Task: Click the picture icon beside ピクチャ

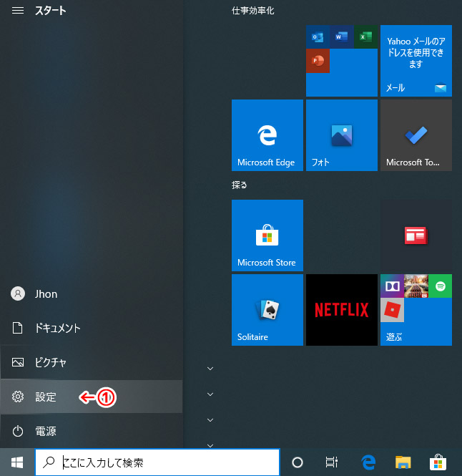Action: point(18,362)
